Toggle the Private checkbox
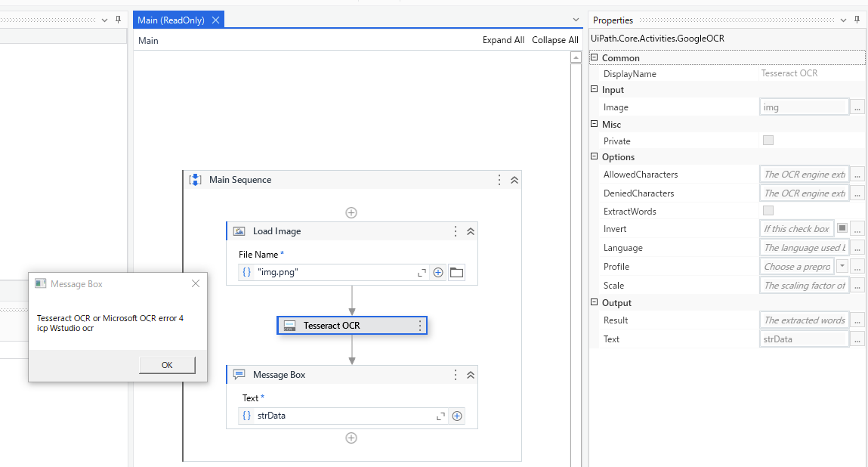The width and height of the screenshot is (868, 467). (x=768, y=141)
